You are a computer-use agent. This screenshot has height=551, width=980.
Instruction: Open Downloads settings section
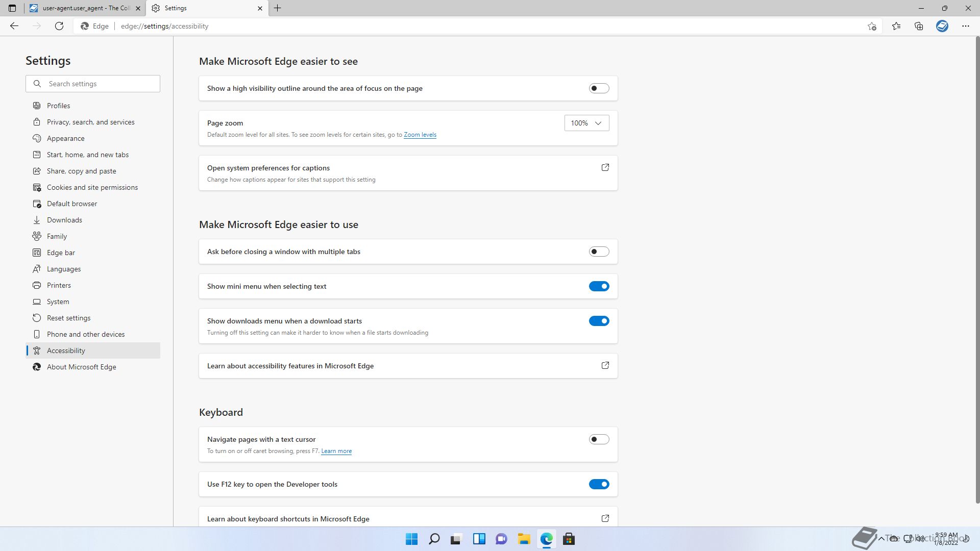tap(93, 220)
